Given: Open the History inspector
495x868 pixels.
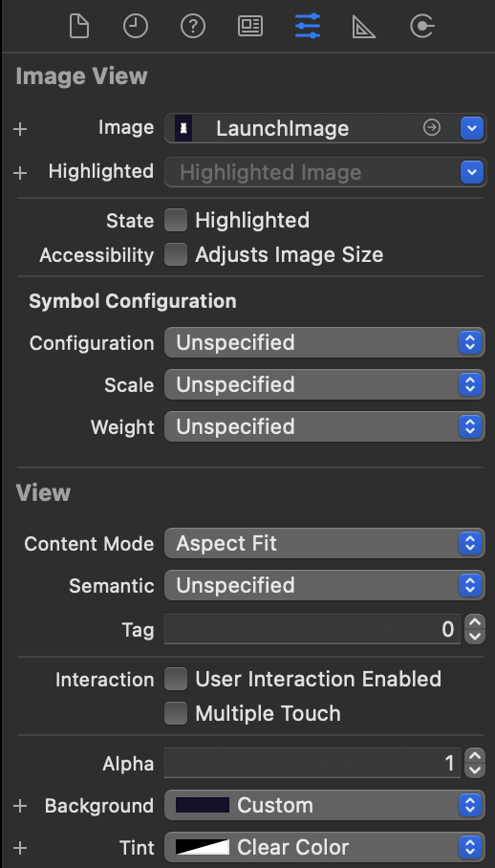Looking at the screenshot, I should (136, 26).
